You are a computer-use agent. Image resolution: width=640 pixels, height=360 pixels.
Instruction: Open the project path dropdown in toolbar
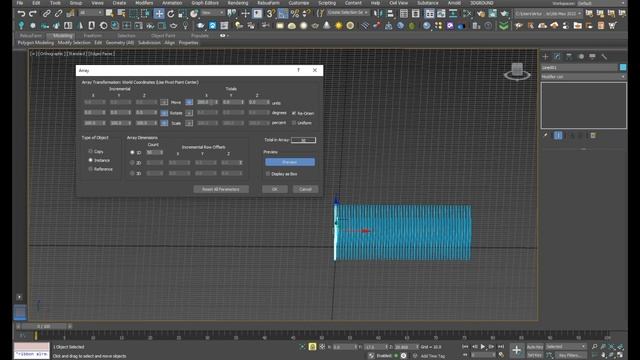548,13
